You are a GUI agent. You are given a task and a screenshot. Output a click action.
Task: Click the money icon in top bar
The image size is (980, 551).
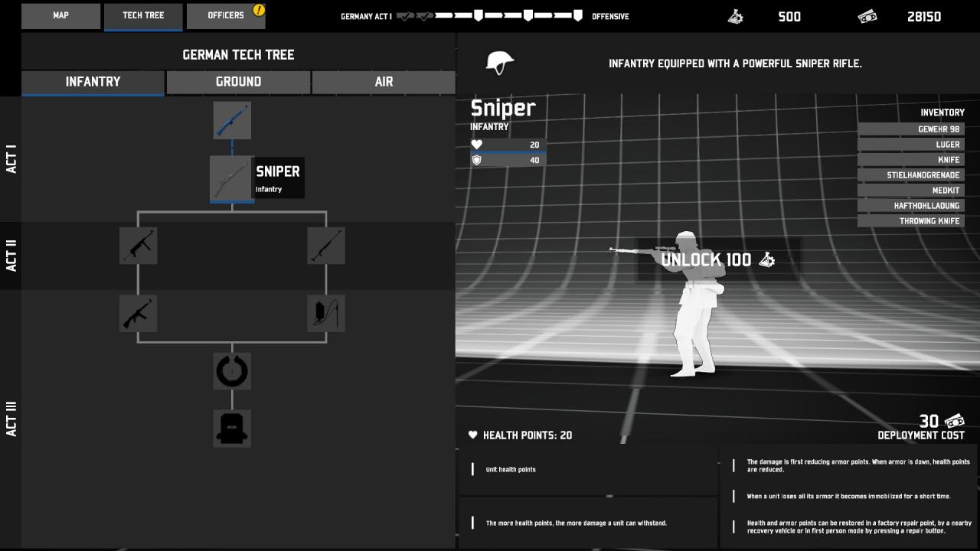coord(867,16)
